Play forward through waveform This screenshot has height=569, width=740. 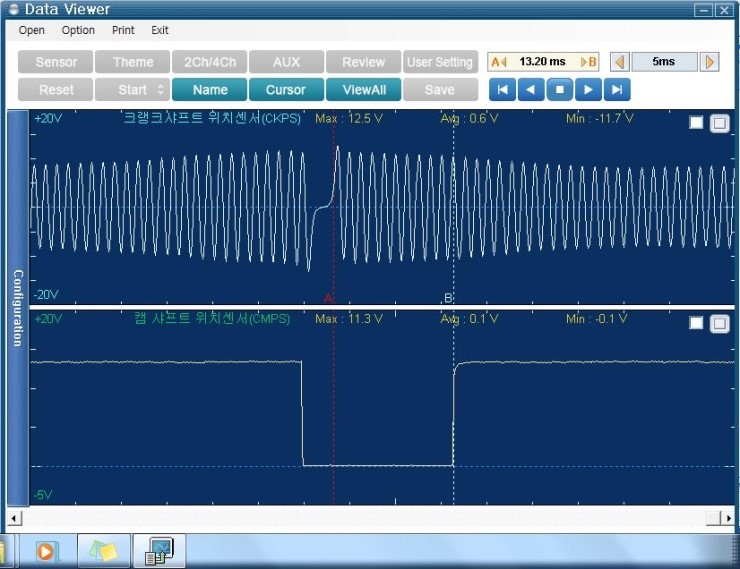pos(589,90)
